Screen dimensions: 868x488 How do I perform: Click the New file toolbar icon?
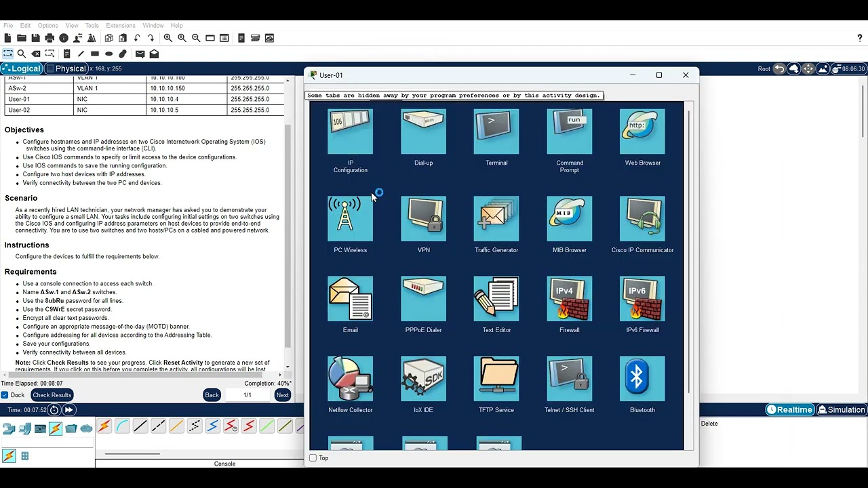[7, 38]
